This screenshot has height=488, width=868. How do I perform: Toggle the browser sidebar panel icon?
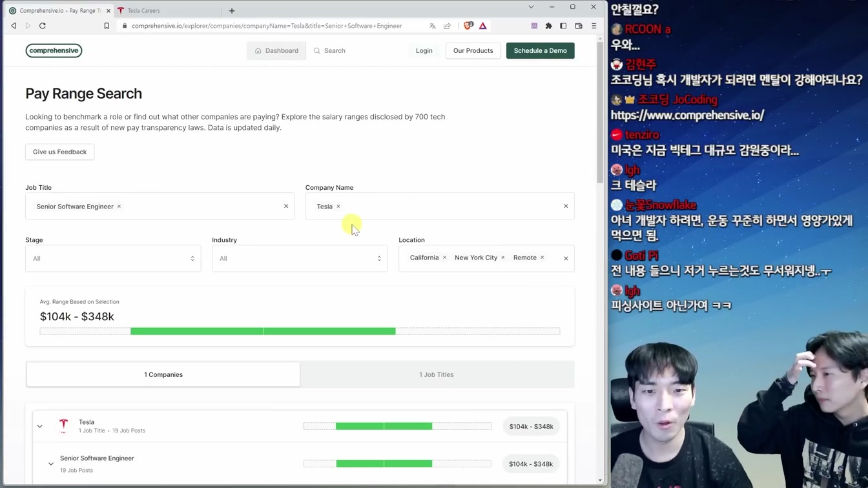pos(563,26)
